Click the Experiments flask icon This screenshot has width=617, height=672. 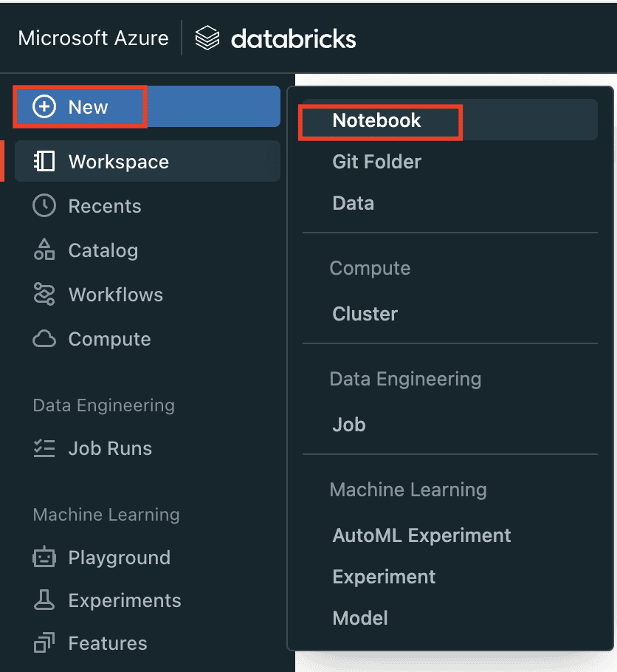point(44,600)
